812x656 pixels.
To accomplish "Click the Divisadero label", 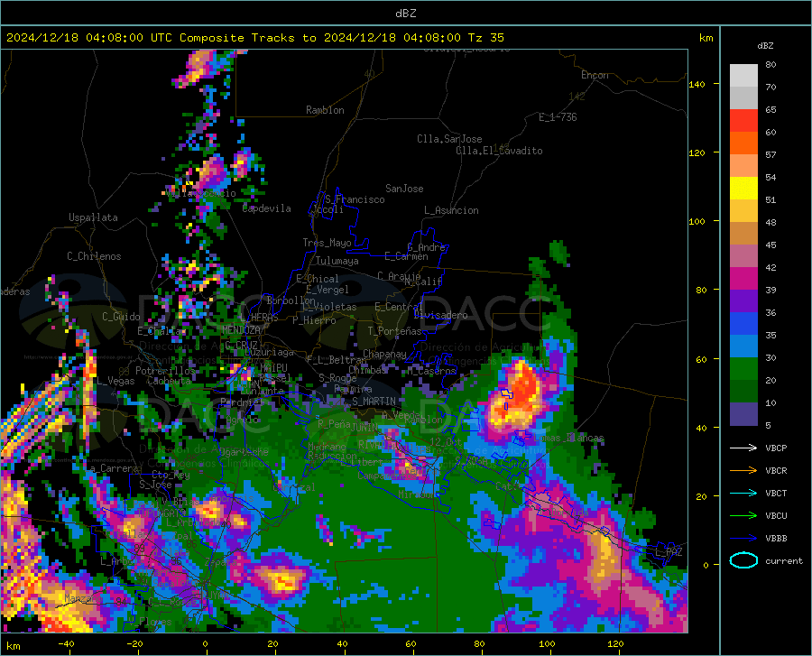I will [440, 315].
